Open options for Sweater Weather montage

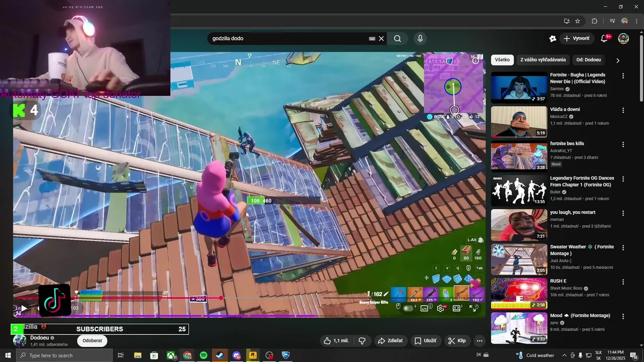pyautogui.click(x=623, y=247)
